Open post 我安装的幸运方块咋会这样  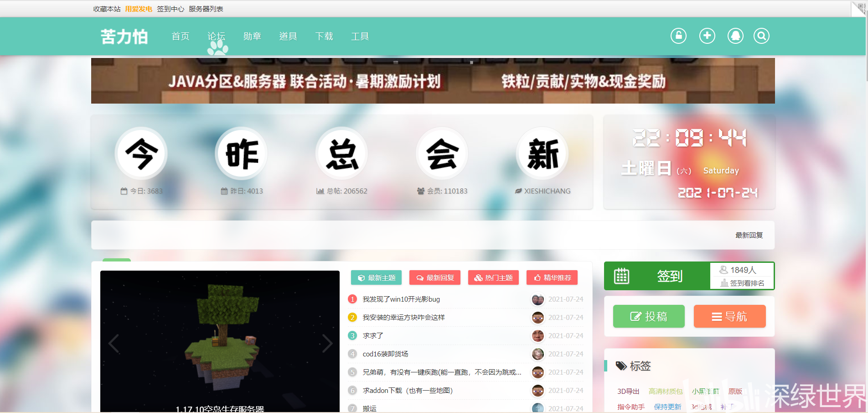(403, 318)
